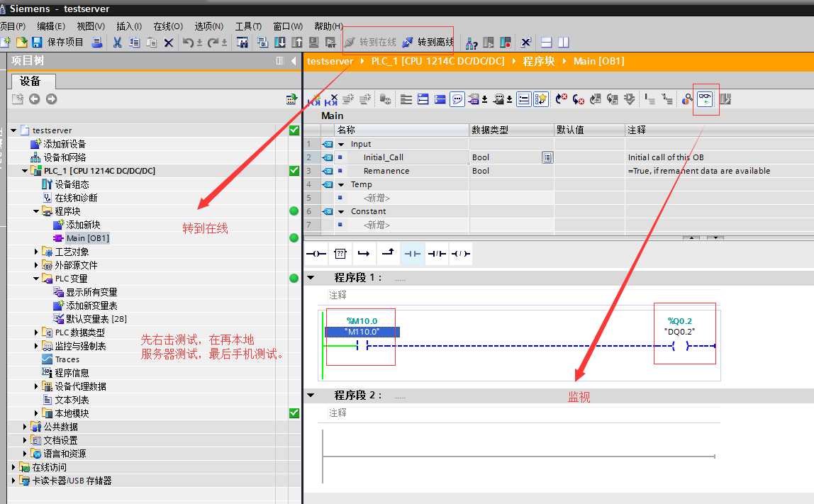Click the %Q0.2 coil in network 1

(680, 346)
